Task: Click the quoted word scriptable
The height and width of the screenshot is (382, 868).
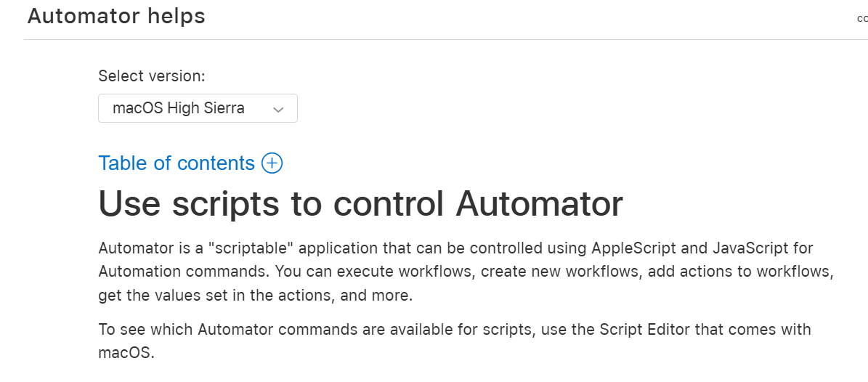Action: click(x=250, y=248)
